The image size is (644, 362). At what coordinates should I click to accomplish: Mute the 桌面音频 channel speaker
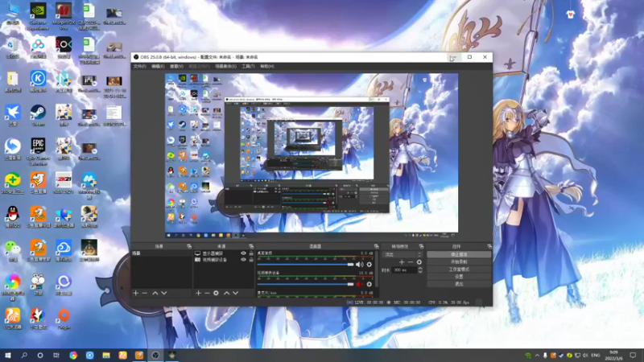coord(359,265)
